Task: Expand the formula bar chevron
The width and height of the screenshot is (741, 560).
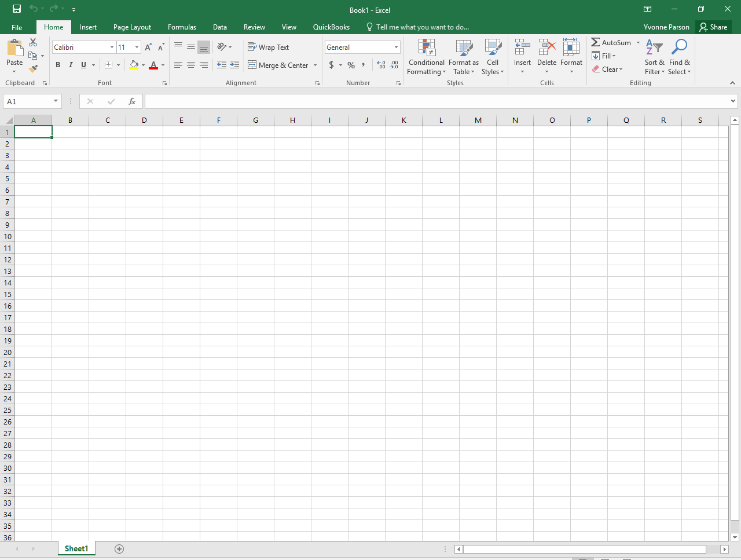Action: click(733, 101)
